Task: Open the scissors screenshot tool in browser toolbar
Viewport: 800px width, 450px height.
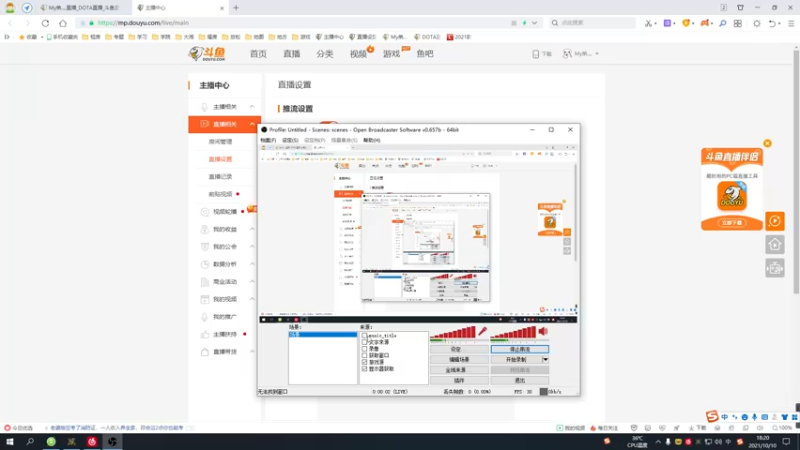Action: point(648,23)
